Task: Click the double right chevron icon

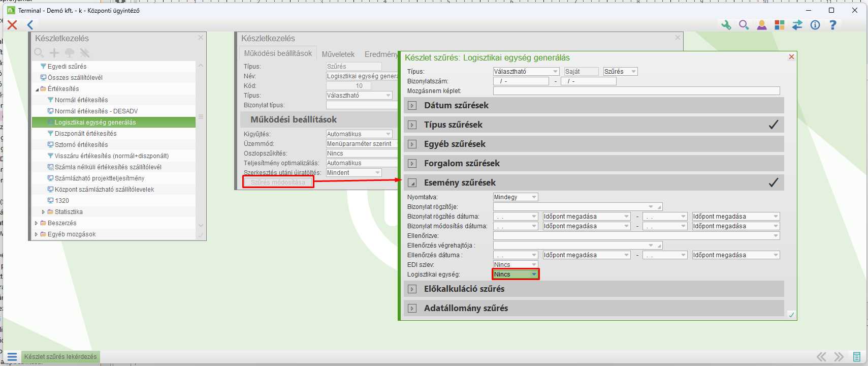Action: [839, 357]
